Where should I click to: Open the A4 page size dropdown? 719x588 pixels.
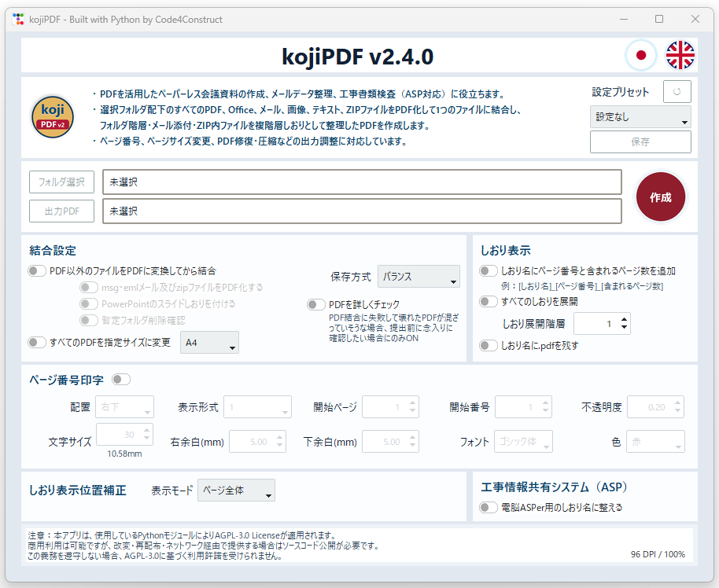[209, 343]
